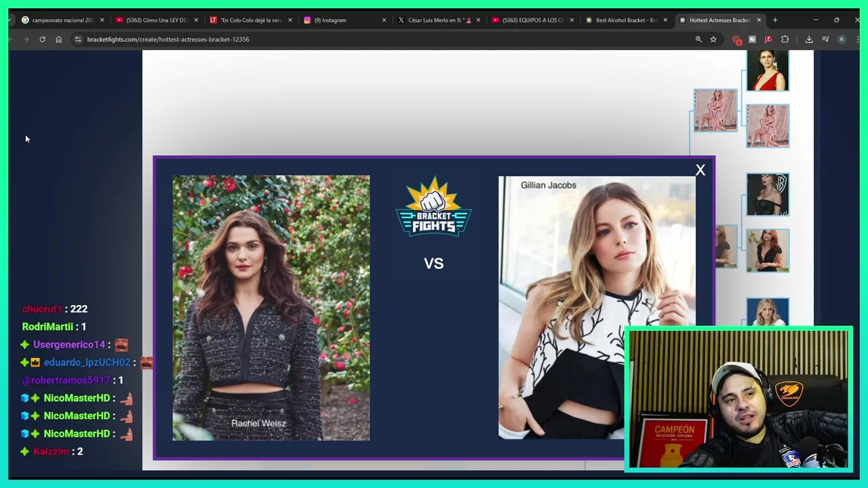Open the Extensions puzzle menu
Viewport: 868px width, 488px height.
[x=785, y=39]
